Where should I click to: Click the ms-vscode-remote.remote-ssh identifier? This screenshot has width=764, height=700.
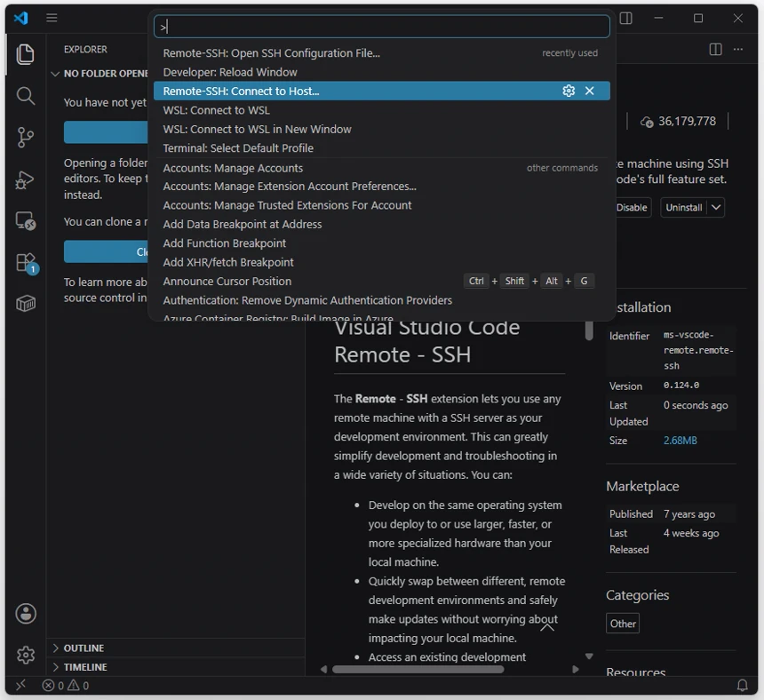(x=698, y=350)
